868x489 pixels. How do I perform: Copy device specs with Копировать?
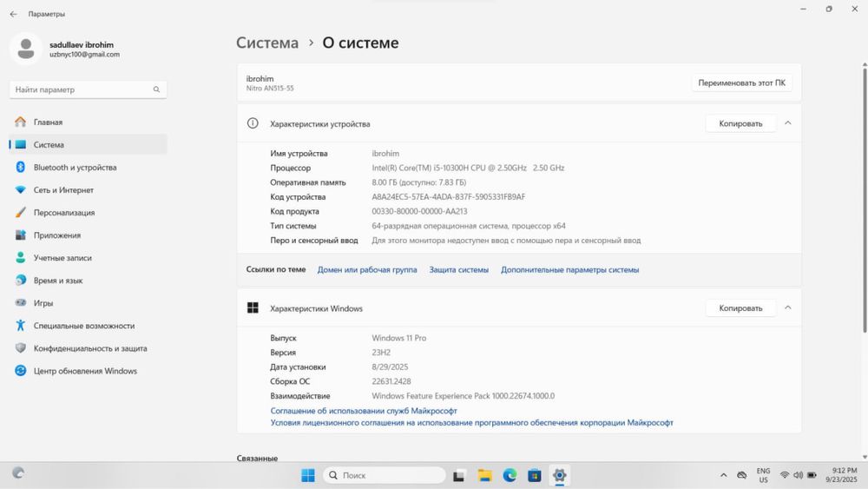coord(740,123)
